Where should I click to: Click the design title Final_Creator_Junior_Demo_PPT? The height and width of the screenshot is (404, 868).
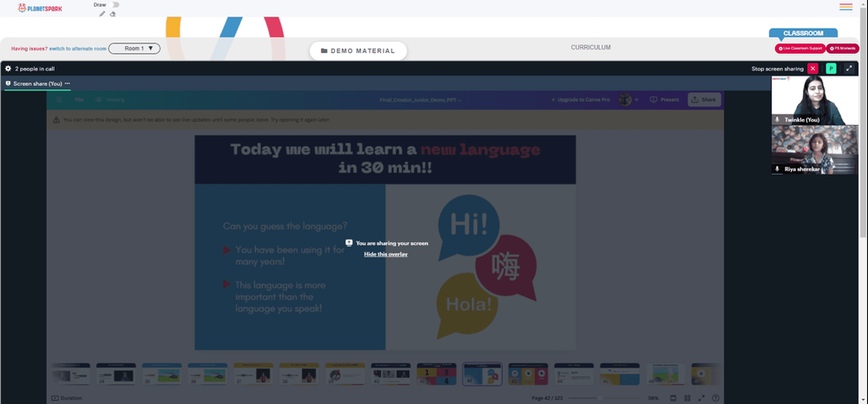coord(420,100)
